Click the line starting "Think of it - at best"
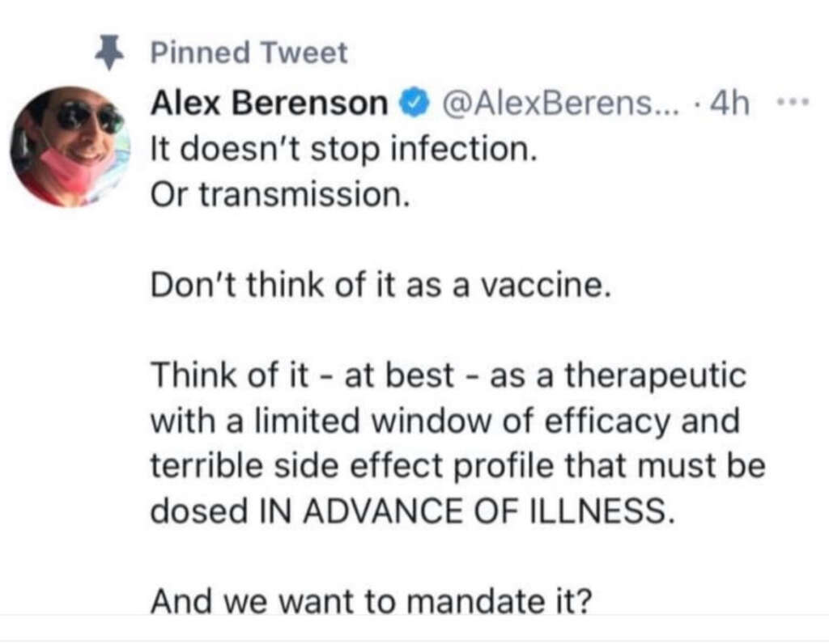Image resolution: width=829 pixels, height=644 pixels. click(x=449, y=378)
